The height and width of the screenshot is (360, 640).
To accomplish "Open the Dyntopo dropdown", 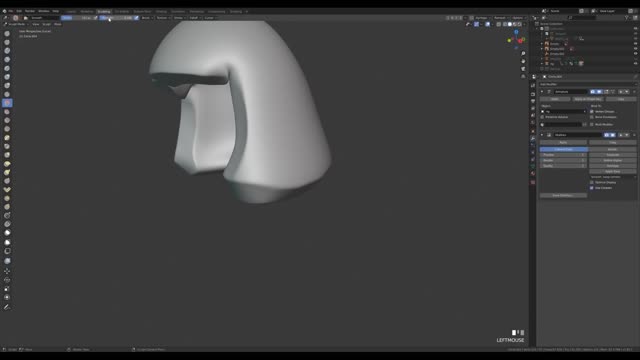I will pos(482,18).
